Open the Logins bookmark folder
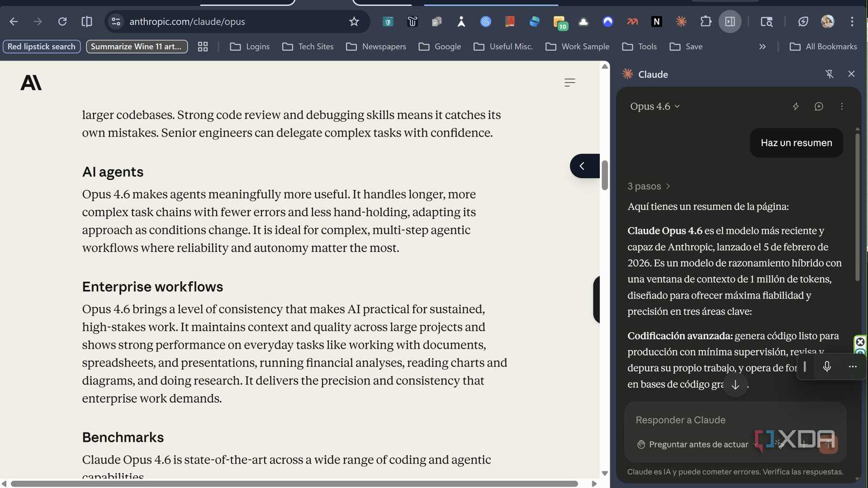 [250, 46]
